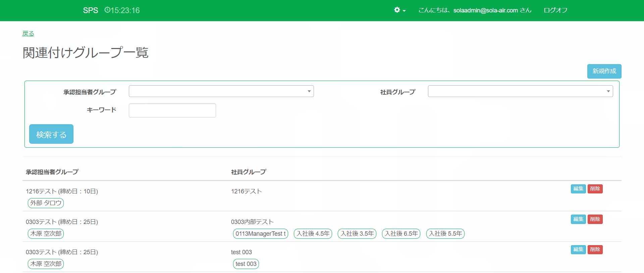Image resolution: width=644 pixels, height=273 pixels.
Task: Delete the test 003 row
Action: click(595, 249)
